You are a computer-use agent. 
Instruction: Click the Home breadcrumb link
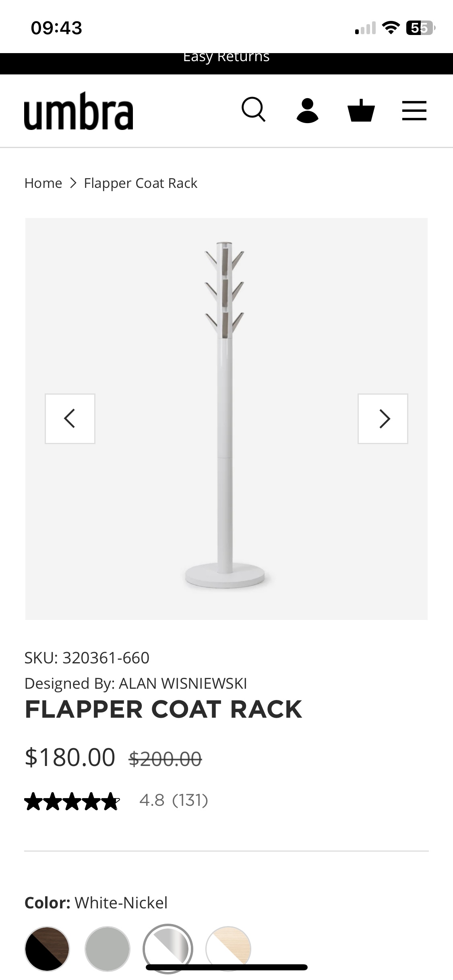click(43, 183)
